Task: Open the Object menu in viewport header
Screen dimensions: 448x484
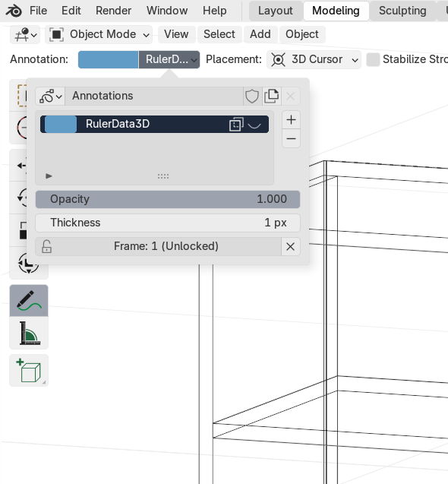Action: (301, 34)
